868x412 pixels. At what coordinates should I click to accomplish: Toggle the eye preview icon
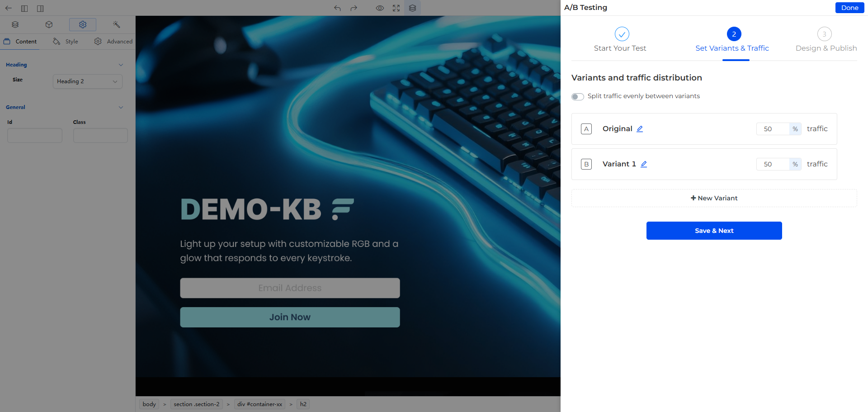tap(380, 8)
